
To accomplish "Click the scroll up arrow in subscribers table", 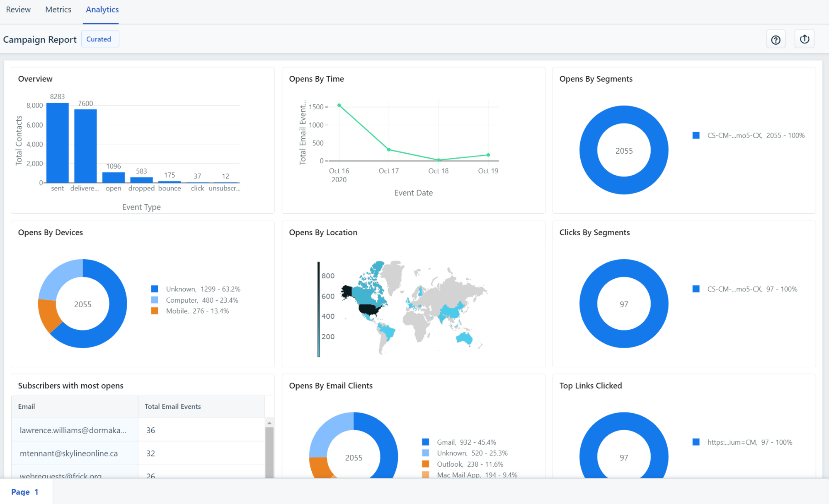I will (269, 423).
